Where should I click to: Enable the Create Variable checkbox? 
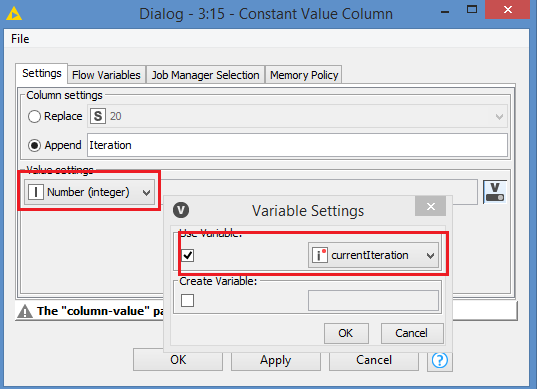pos(188,300)
